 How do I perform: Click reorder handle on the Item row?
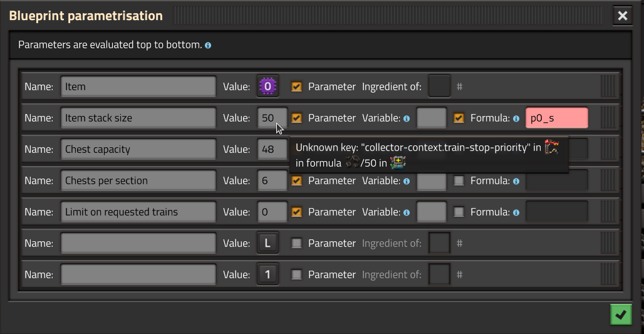click(x=608, y=86)
